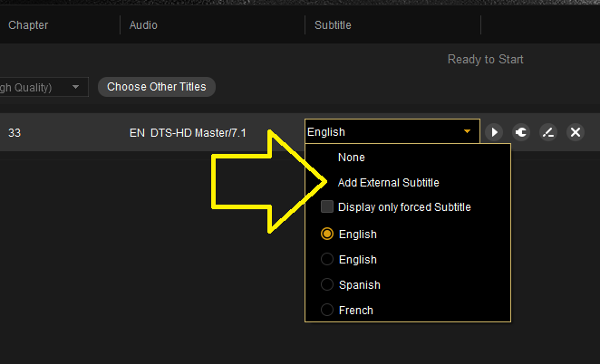
Task: Click the EN DTS-HD Master/7.1 audio selector
Action: pyautogui.click(x=187, y=133)
